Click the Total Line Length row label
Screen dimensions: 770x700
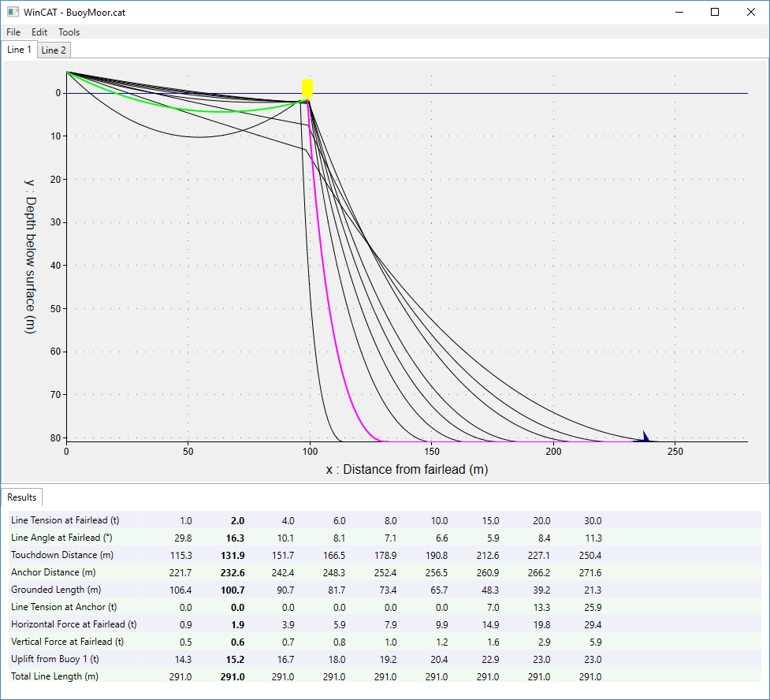pyautogui.click(x=55, y=676)
